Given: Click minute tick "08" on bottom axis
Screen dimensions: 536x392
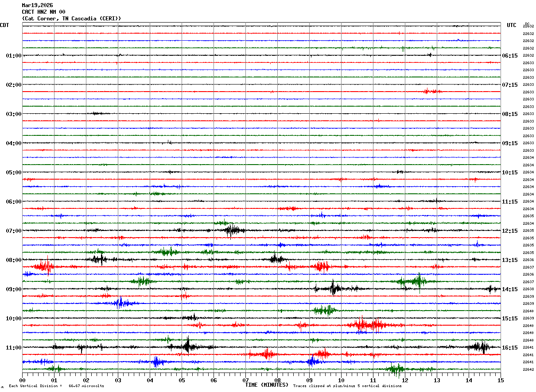Looking at the screenshot, I should tap(277, 380).
